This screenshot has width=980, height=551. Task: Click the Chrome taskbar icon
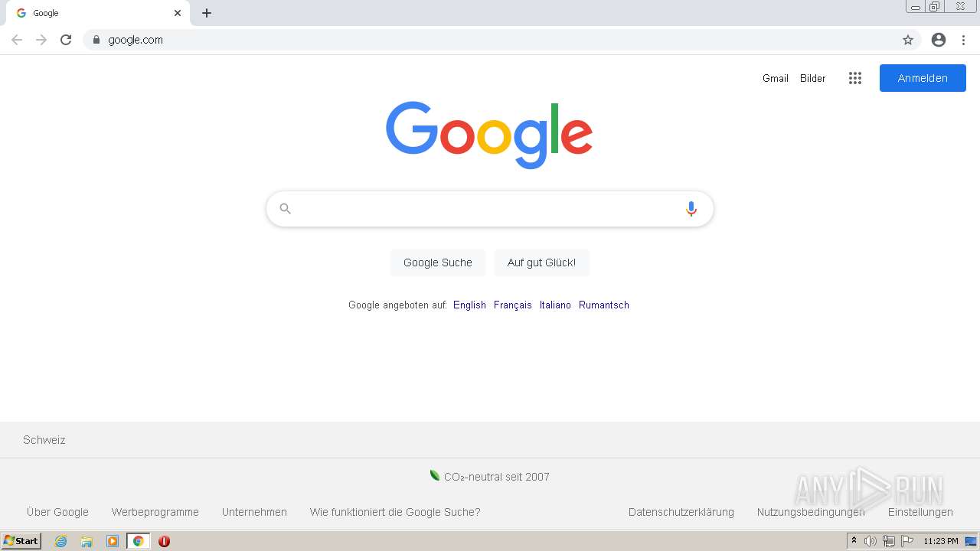[x=138, y=541]
